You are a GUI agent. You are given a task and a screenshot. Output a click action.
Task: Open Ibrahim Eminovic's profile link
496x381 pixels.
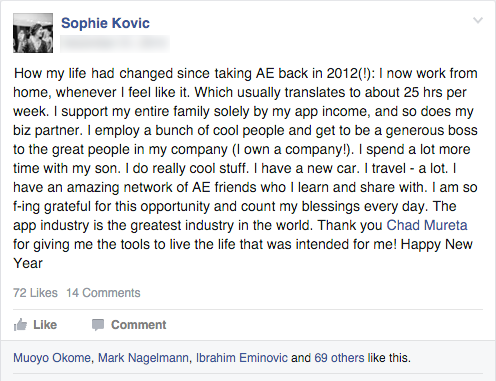point(242,358)
